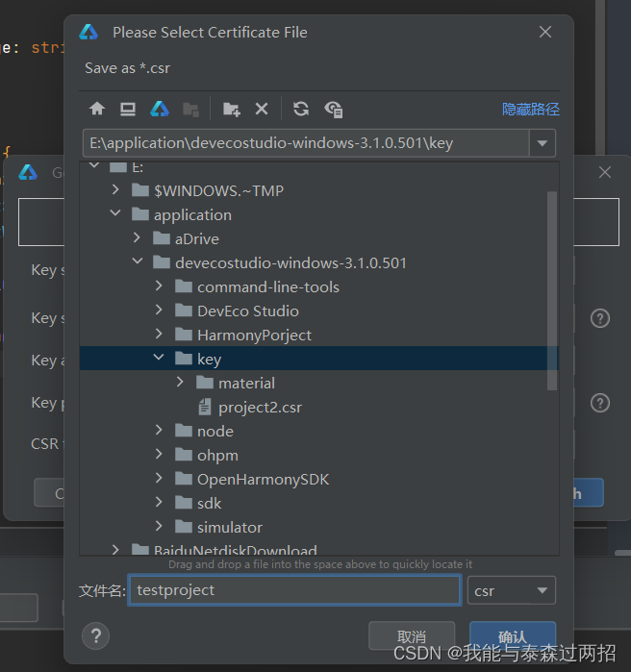Expand the command-line-tools folder
Screen dimensions: 631x672
(x=159, y=286)
